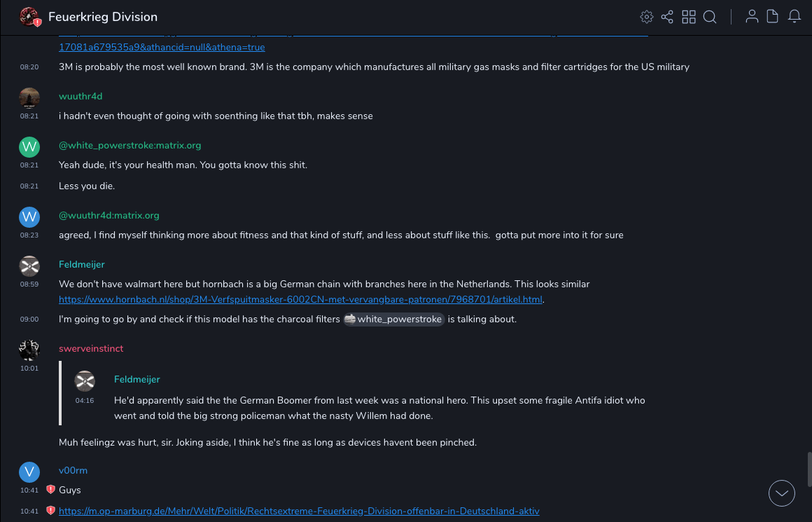Open the op-marburg.de article link
812x522 pixels.
299,511
